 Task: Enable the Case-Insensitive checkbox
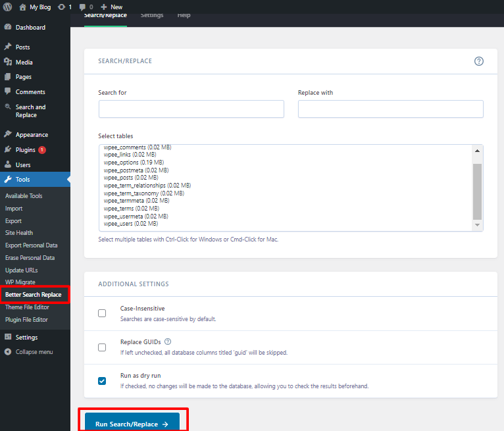pyautogui.click(x=102, y=313)
